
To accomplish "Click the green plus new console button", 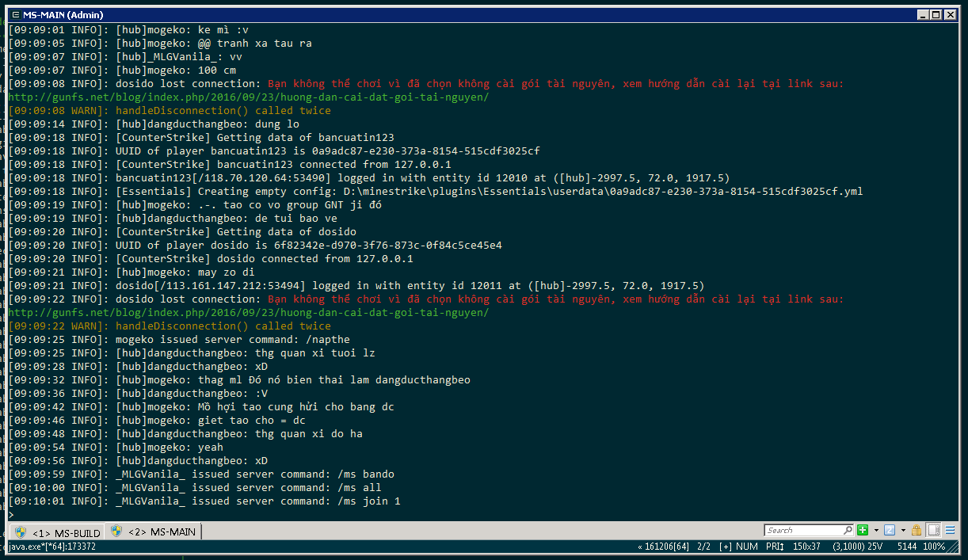I will [x=863, y=530].
